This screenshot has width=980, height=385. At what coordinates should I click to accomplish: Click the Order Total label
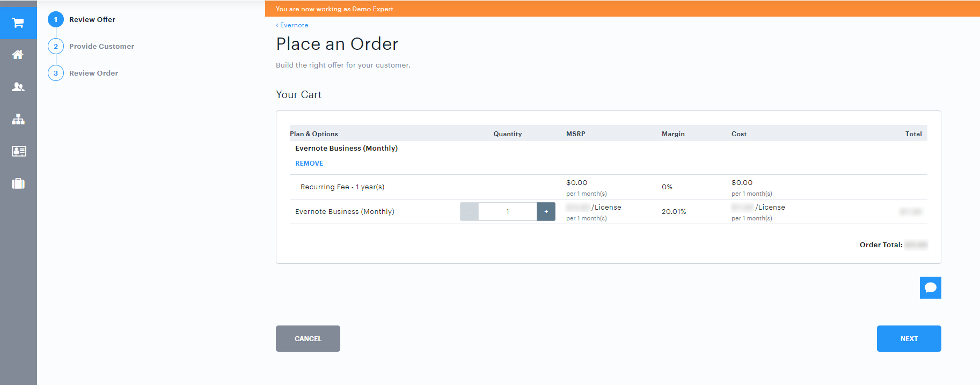tap(881, 245)
